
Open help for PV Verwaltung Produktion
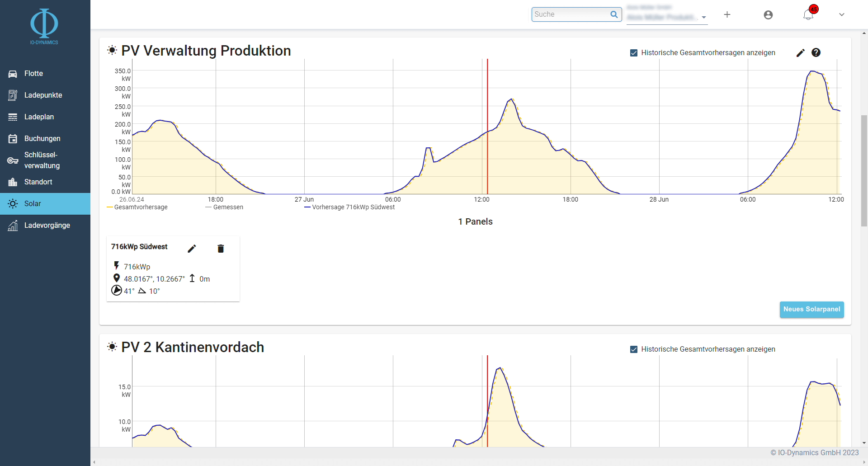(816, 53)
